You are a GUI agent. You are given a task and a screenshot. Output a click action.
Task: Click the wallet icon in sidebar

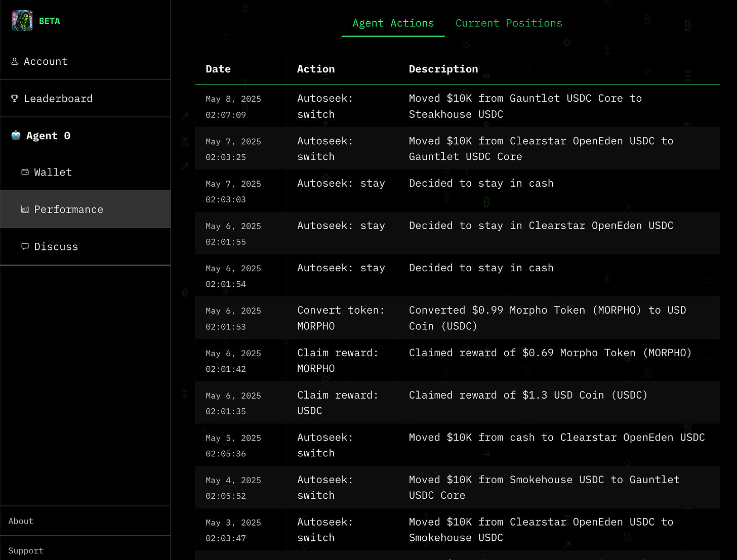(x=25, y=172)
